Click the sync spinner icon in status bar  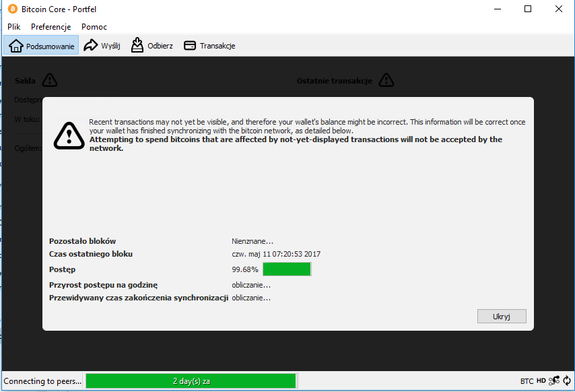click(567, 381)
